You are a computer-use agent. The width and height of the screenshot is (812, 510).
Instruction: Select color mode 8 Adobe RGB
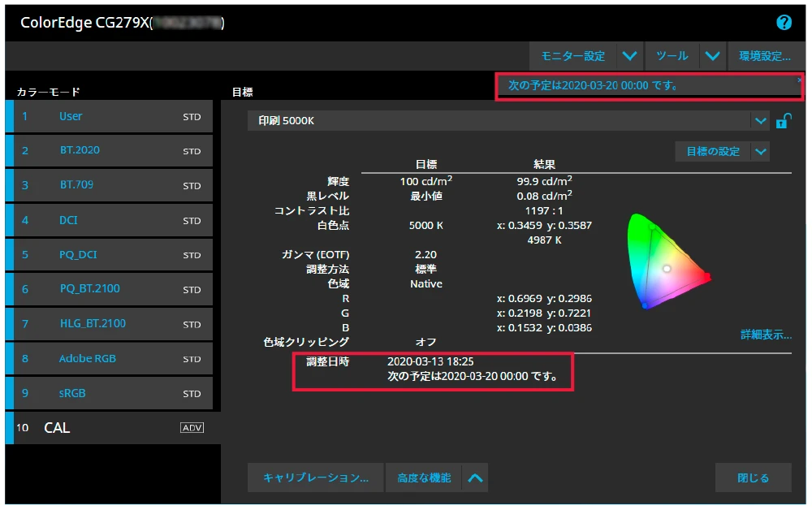click(x=110, y=358)
